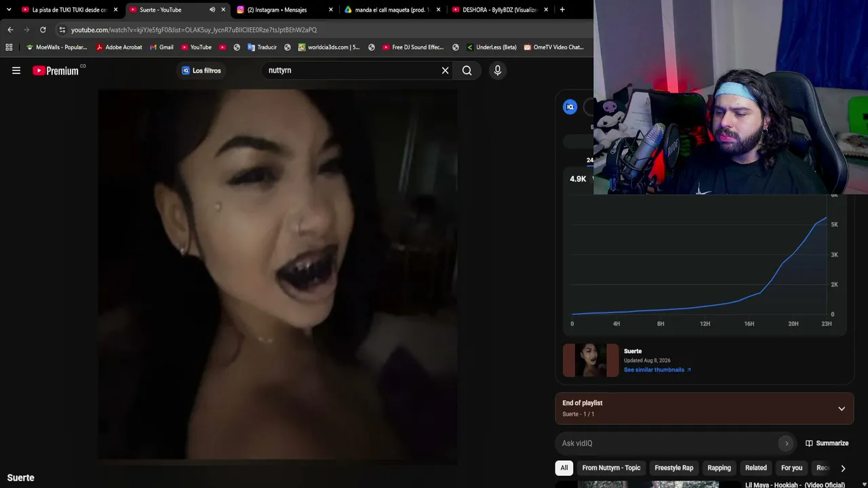Click the 4.9K views statistic
The width and height of the screenshot is (868, 488).
coord(578,179)
